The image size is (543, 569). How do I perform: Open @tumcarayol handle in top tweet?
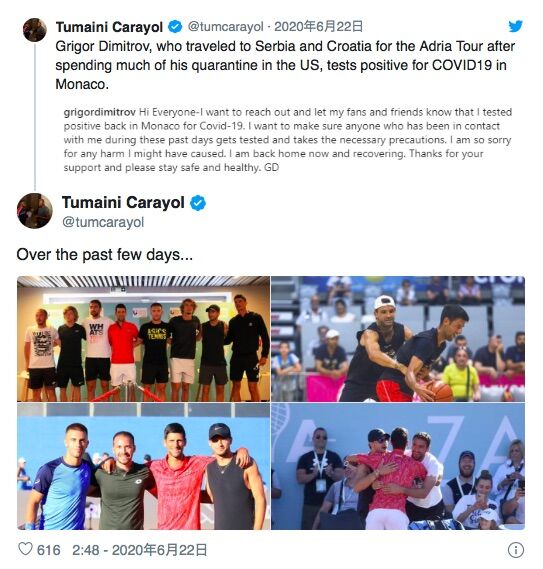225,26
